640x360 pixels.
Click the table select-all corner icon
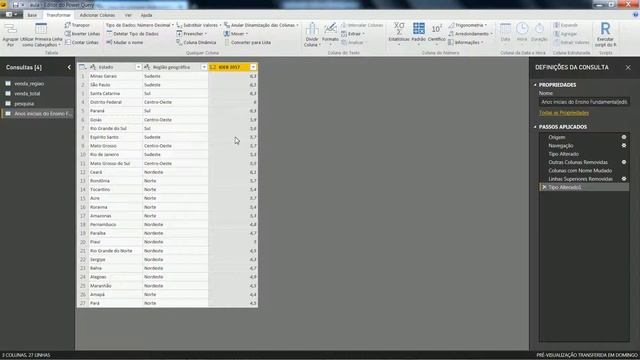pyautogui.click(x=82, y=67)
